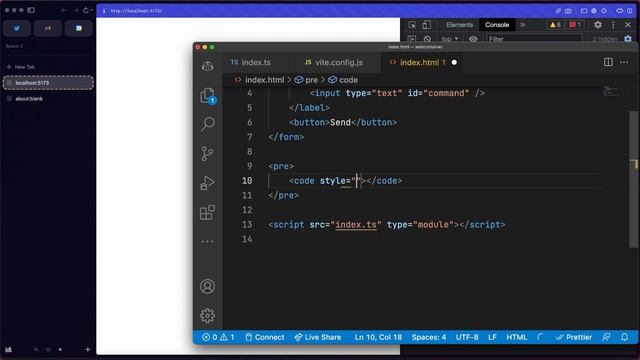Open editor More Actions ellipsis menu

click(x=624, y=62)
